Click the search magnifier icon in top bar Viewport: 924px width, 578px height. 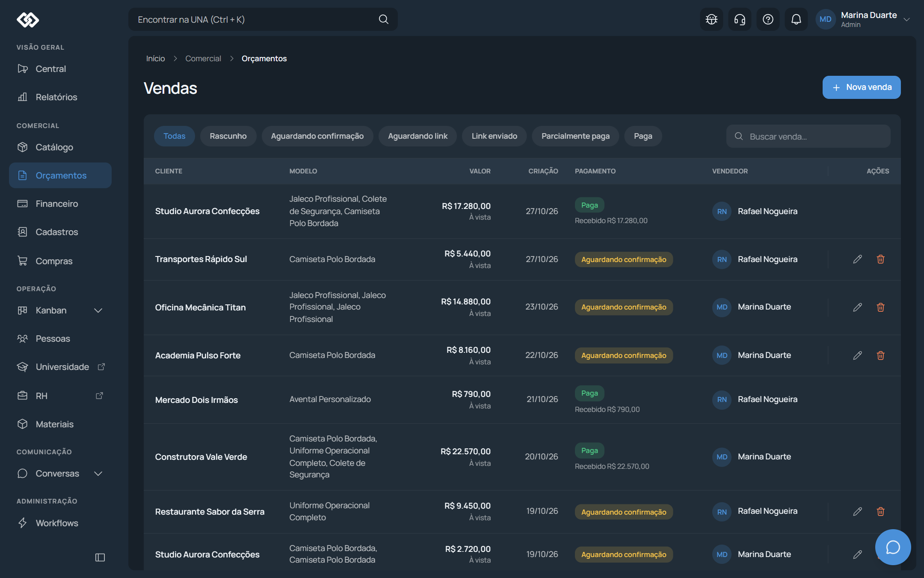(383, 19)
